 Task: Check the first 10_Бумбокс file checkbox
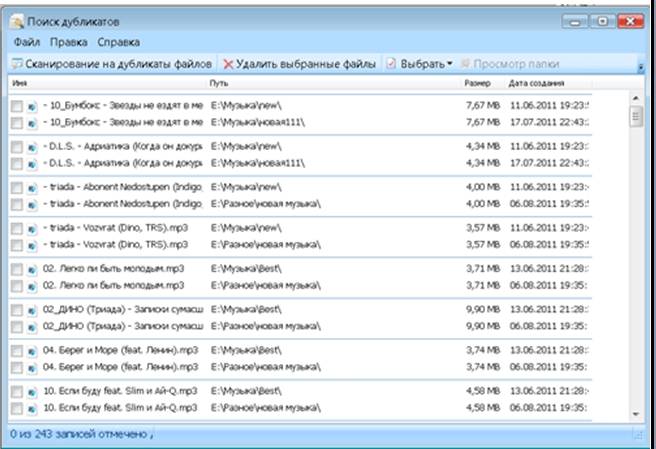coord(16,103)
